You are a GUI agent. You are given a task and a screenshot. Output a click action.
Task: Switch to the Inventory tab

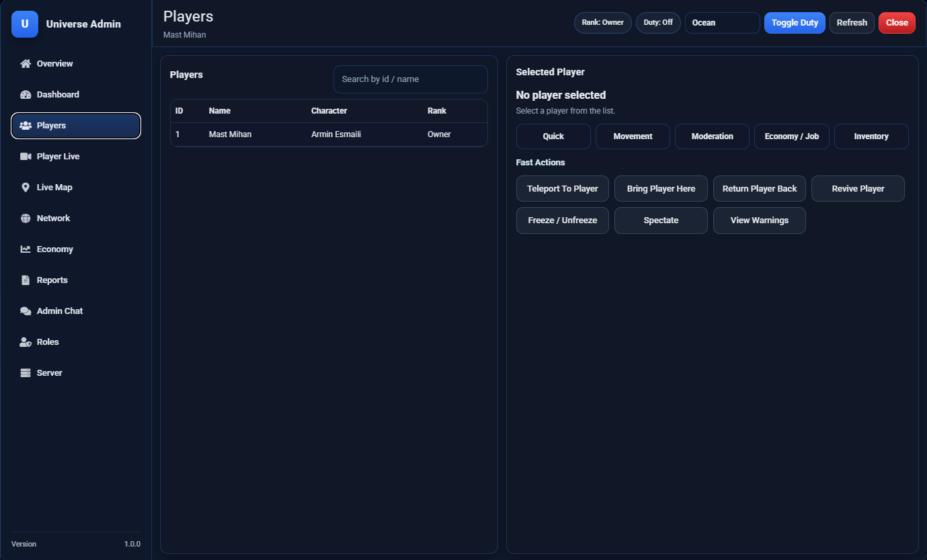(x=871, y=136)
